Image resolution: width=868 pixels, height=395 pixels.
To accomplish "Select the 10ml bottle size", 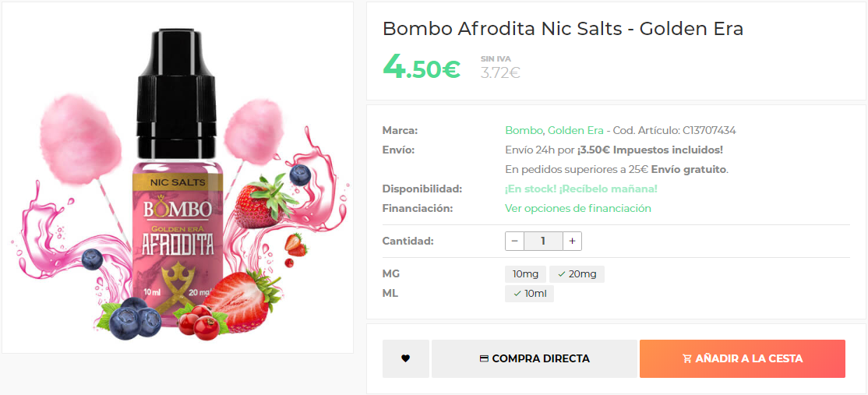I will 530,294.
